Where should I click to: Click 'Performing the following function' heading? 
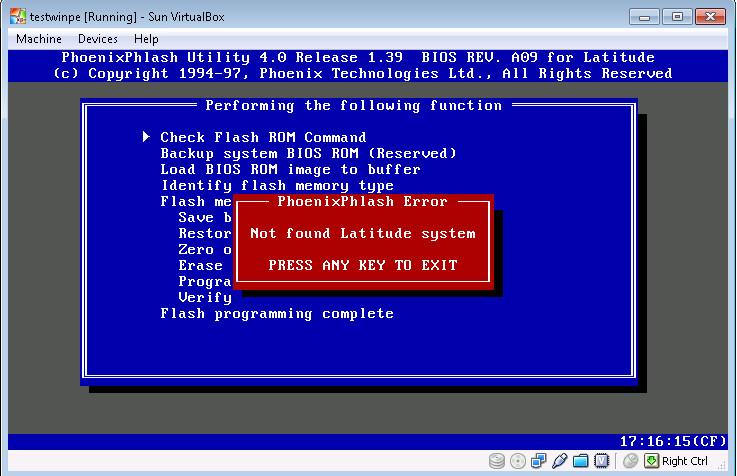point(353,105)
